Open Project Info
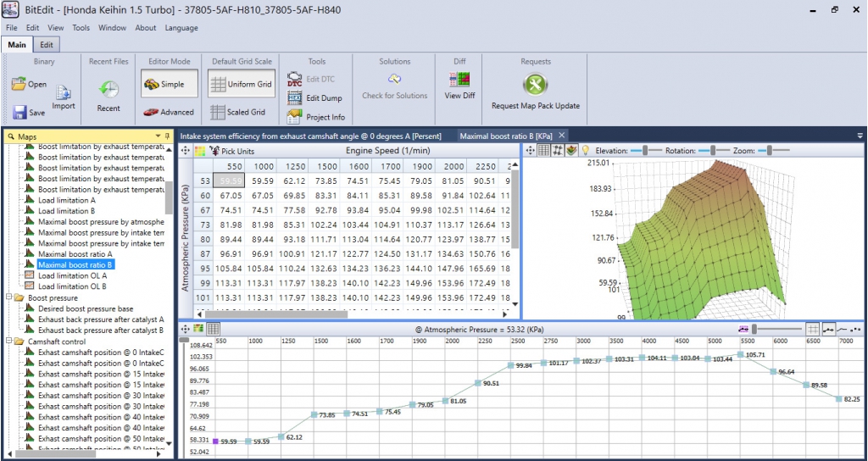 coord(316,117)
